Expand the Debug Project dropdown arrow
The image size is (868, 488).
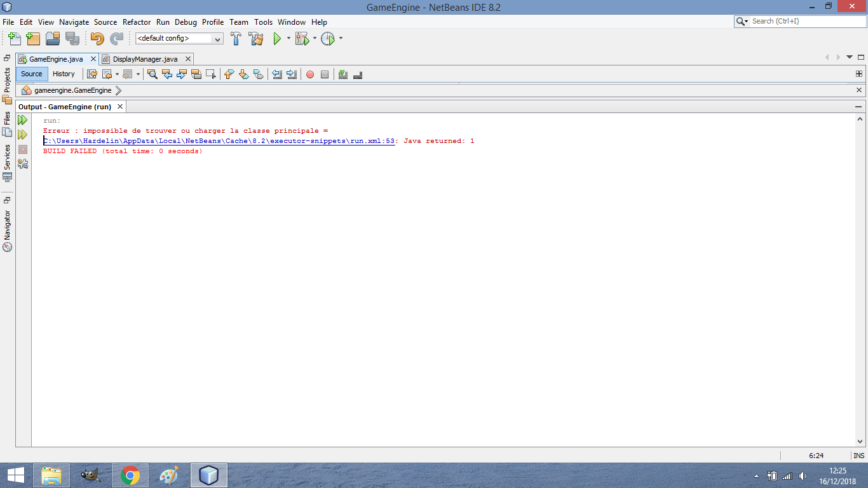point(315,39)
